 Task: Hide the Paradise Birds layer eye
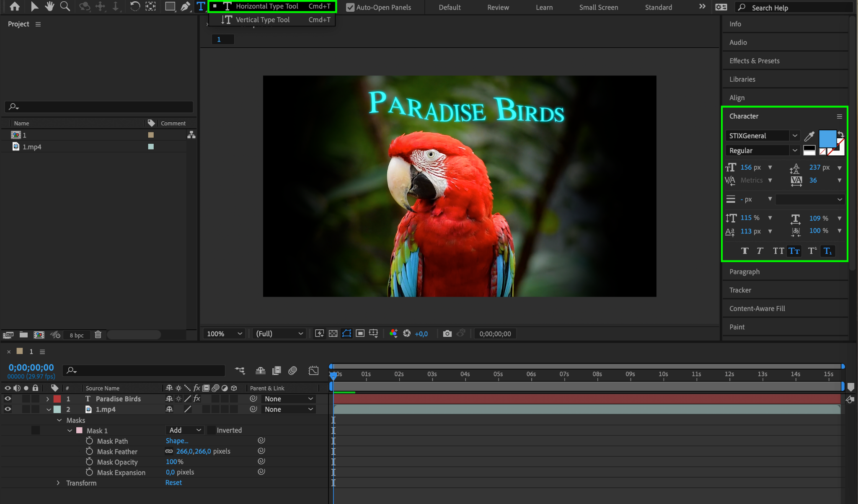point(8,399)
